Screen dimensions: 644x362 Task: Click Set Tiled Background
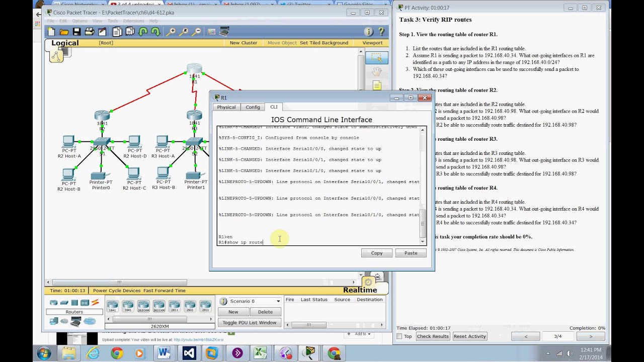coord(324,43)
